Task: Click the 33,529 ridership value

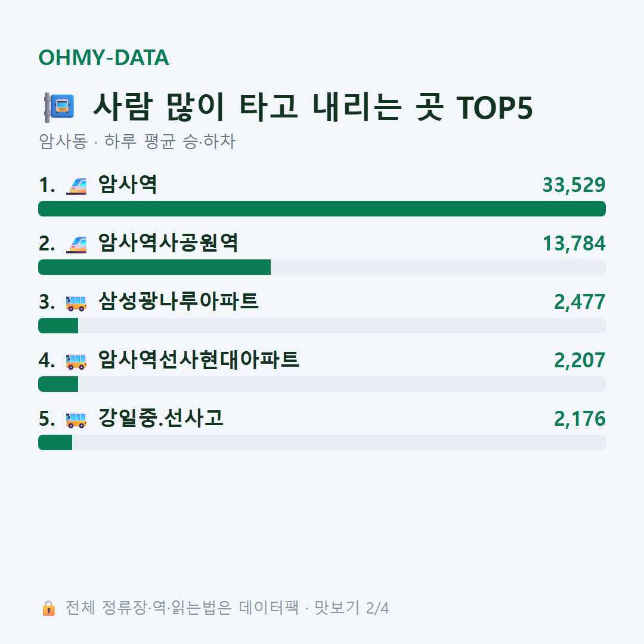Action: [x=574, y=185]
